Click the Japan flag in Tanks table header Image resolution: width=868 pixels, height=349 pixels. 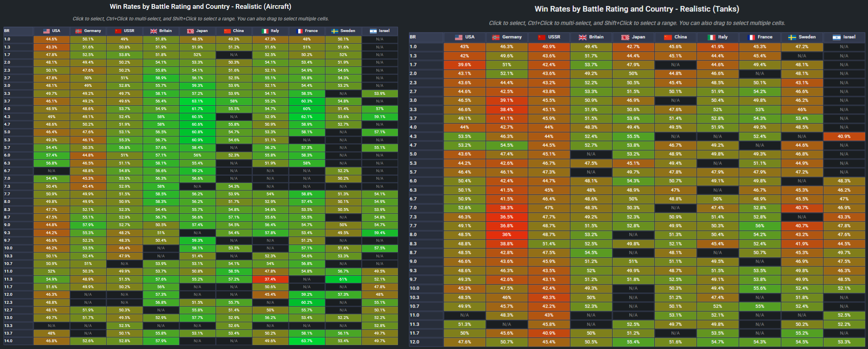625,37
